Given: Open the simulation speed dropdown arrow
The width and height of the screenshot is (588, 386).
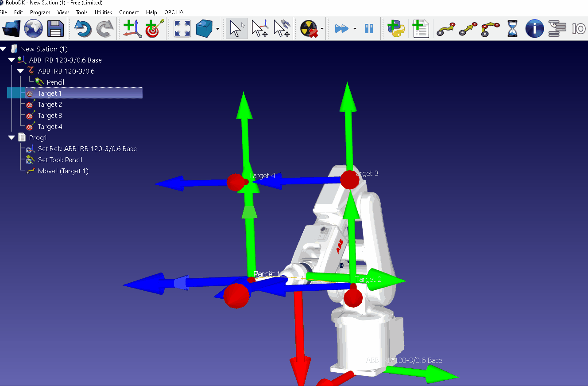Looking at the screenshot, I should [x=355, y=29].
